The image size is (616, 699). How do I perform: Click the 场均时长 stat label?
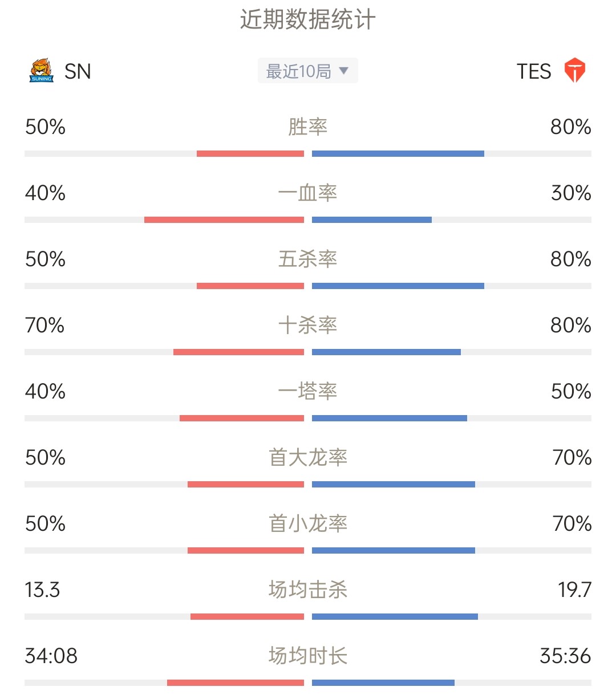tap(308, 656)
